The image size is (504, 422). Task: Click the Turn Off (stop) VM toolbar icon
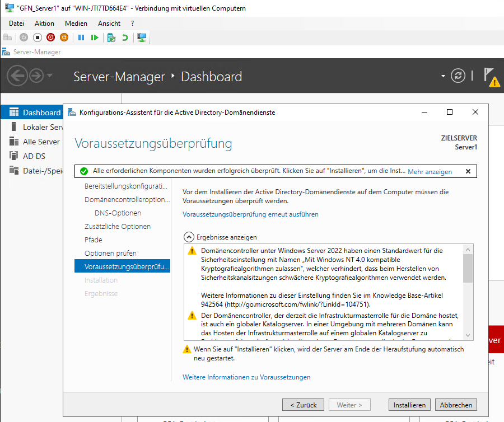pos(37,37)
